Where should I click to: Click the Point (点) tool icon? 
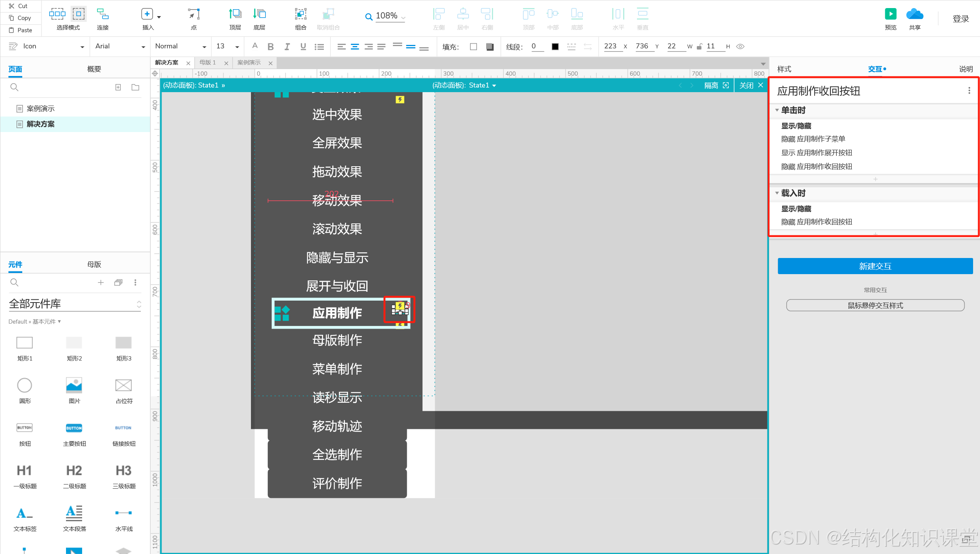point(194,14)
